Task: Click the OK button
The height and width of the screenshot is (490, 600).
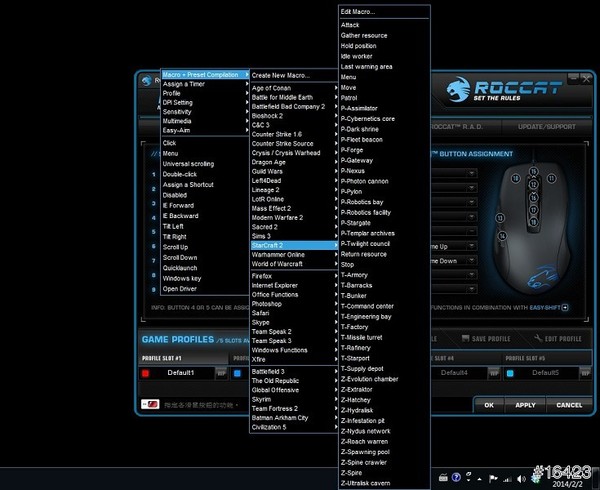Action: point(489,405)
